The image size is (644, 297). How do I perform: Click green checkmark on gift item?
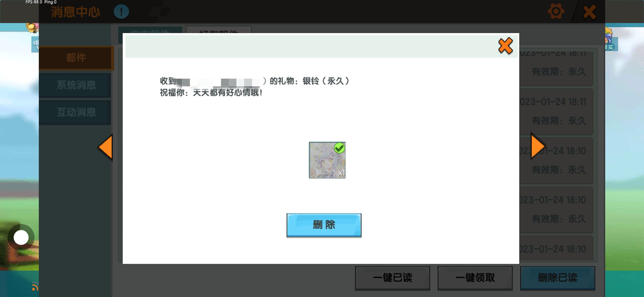339,148
